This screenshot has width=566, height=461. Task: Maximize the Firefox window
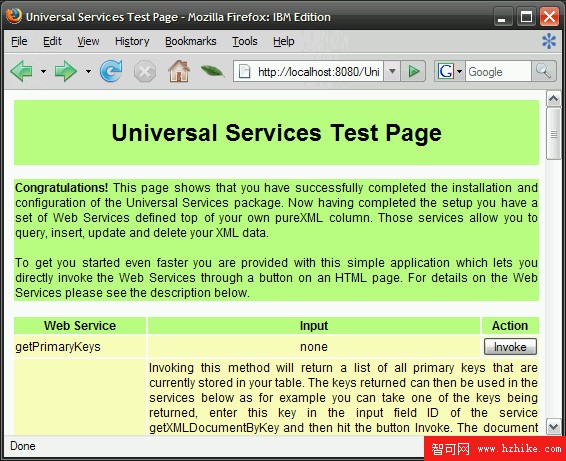(x=526, y=17)
